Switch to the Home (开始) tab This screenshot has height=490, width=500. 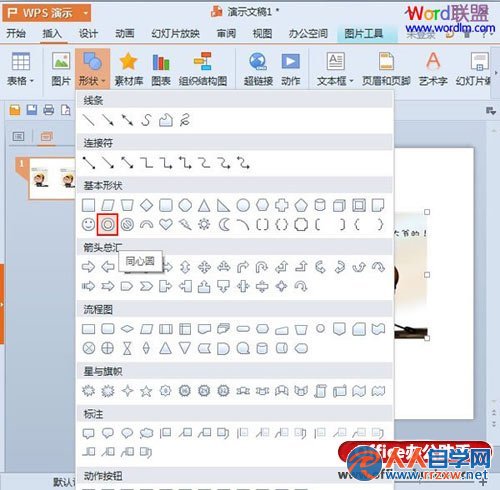tap(16, 33)
